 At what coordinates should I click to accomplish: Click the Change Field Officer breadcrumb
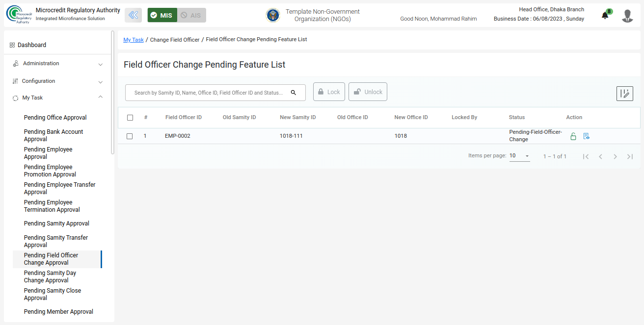(175, 40)
